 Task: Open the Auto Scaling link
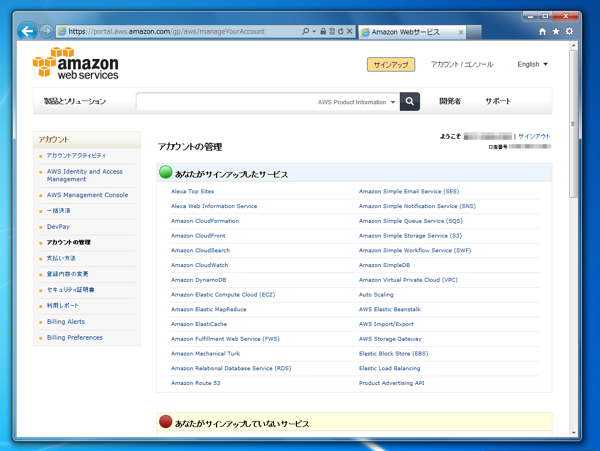376,295
